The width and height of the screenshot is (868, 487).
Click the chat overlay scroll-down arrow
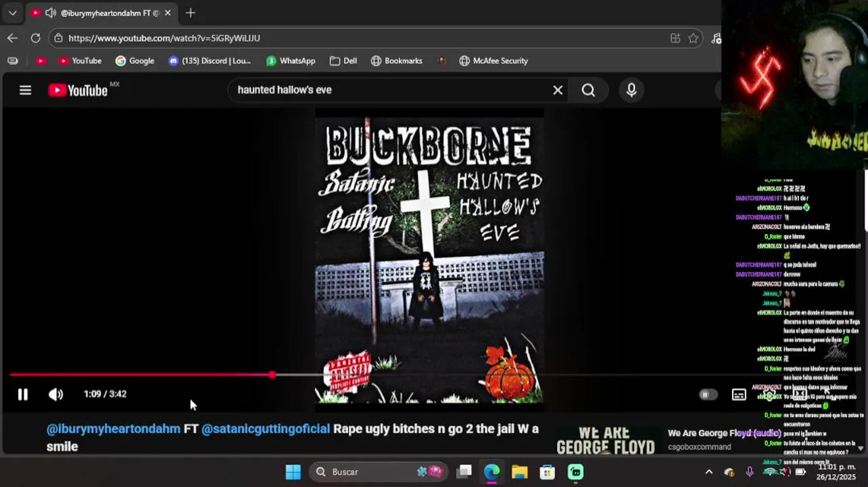[861, 448]
